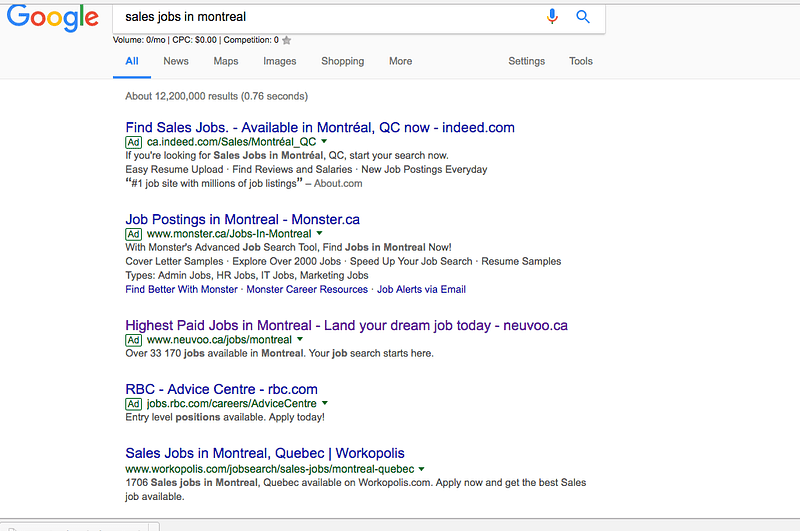Open the search Settings menu
Viewport: 800px width, 531px height.
(x=527, y=61)
